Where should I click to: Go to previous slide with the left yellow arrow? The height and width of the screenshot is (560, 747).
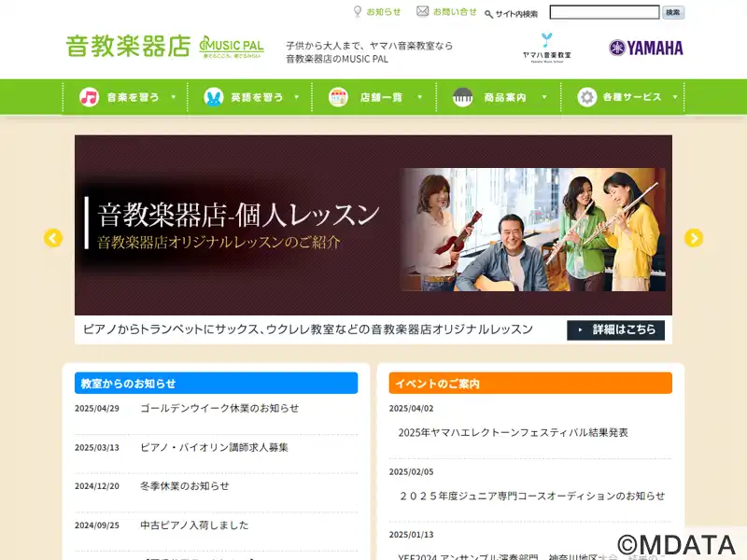click(x=53, y=238)
